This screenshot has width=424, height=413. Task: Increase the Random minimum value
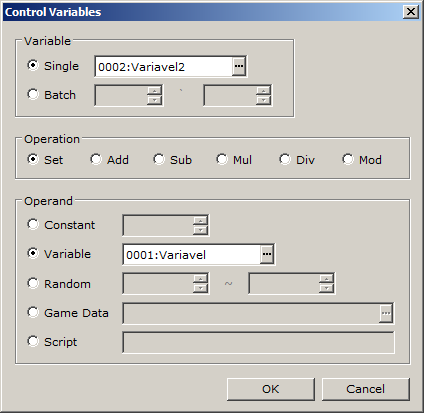[x=200, y=279]
